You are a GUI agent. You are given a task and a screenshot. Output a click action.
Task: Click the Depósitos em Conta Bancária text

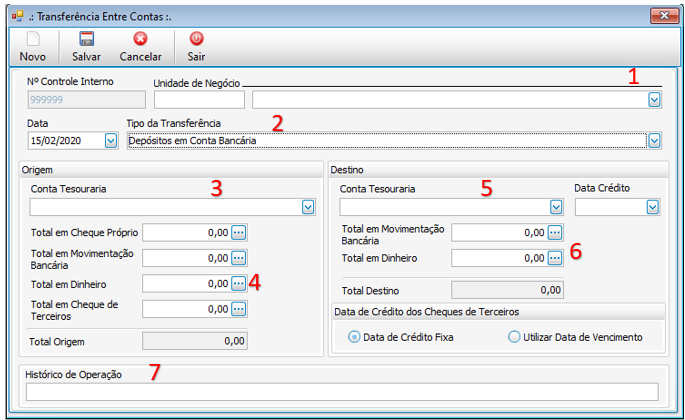192,141
